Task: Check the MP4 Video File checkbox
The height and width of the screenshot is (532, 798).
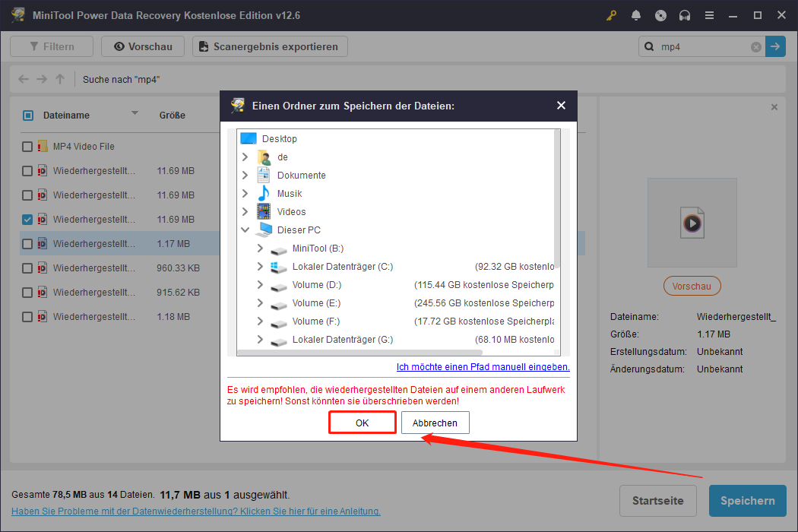Action: pos(27,147)
